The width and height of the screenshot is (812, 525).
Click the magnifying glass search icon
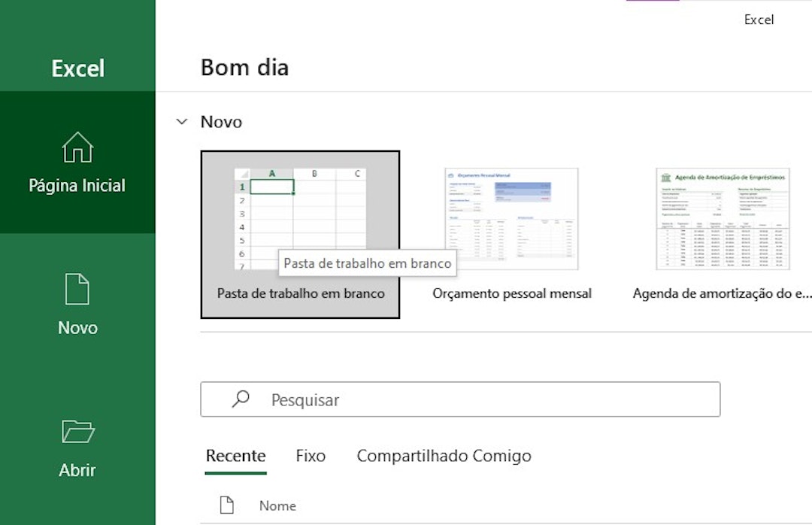pyautogui.click(x=239, y=399)
